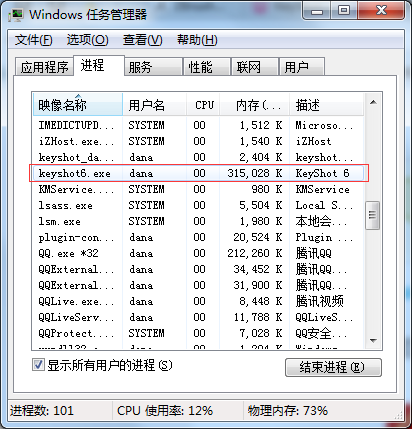Click the 结束进程(E) button
412x429 pixels.
[x=333, y=367]
